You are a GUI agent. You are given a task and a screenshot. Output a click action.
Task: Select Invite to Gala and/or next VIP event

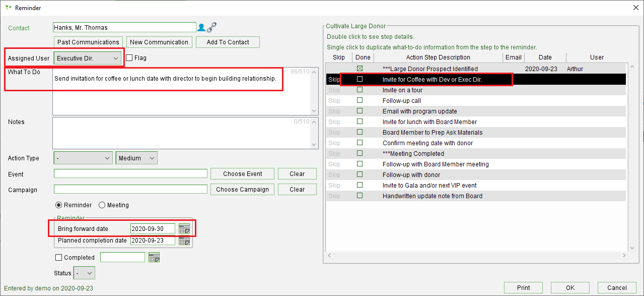[476, 185]
